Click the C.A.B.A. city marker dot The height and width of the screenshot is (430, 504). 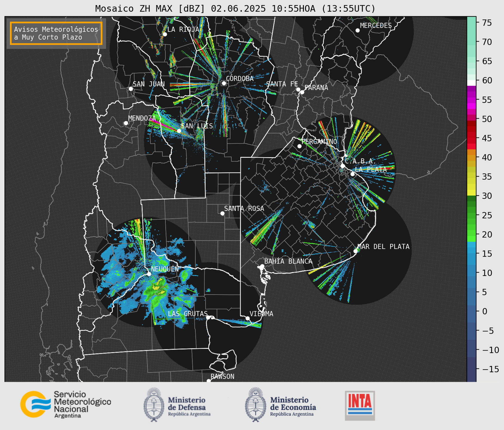point(343,166)
